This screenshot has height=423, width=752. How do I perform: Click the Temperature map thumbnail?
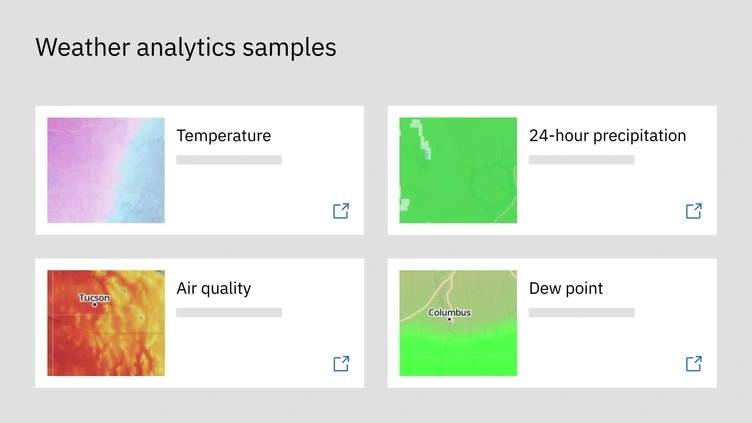tap(106, 170)
